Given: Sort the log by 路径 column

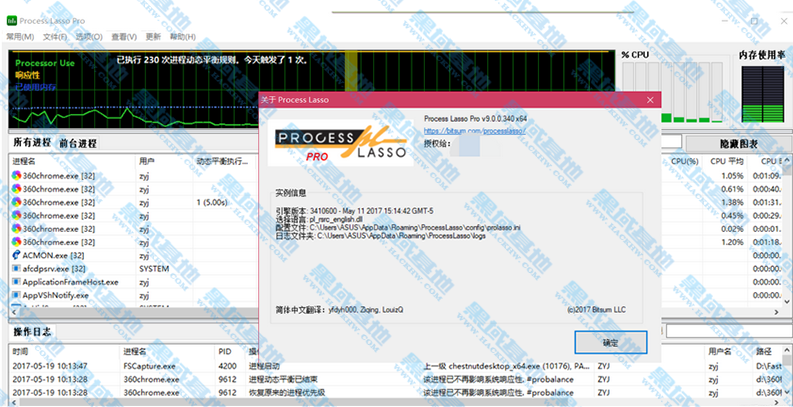Looking at the screenshot, I should click(x=767, y=351).
